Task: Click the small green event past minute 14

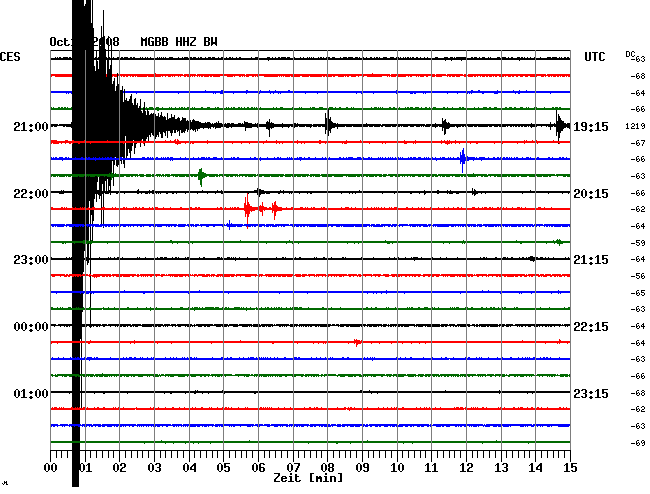Action: coord(559,242)
